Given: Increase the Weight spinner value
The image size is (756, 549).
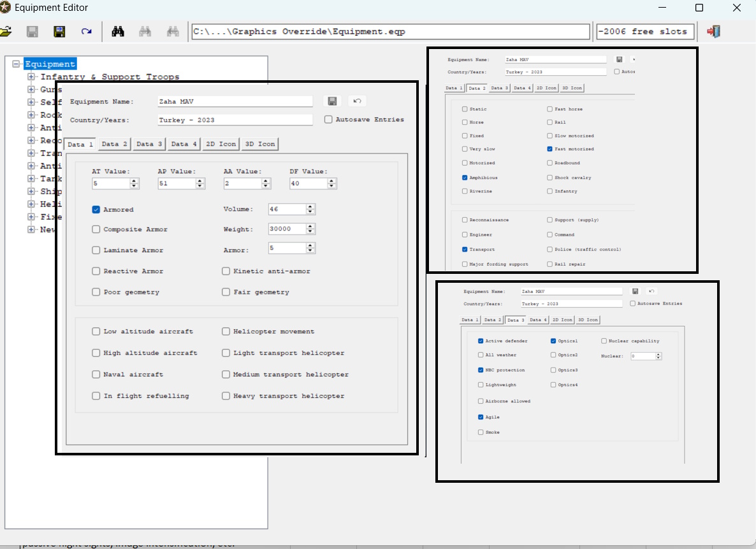Looking at the screenshot, I should click(310, 226).
